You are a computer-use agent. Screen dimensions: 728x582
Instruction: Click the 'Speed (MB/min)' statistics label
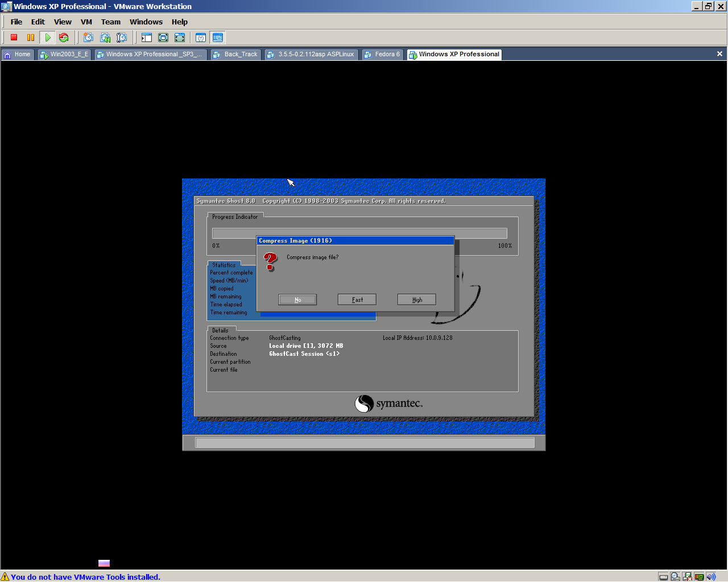[229, 281]
